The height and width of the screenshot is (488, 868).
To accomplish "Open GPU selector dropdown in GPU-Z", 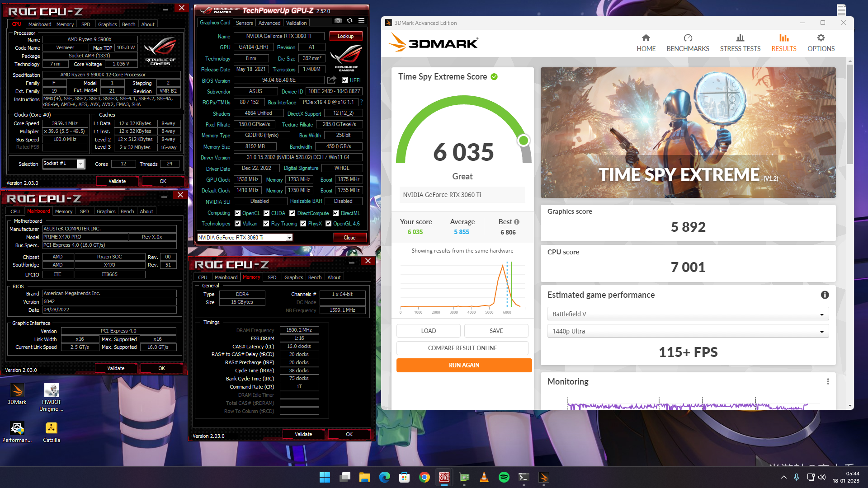I will pyautogui.click(x=245, y=237).
